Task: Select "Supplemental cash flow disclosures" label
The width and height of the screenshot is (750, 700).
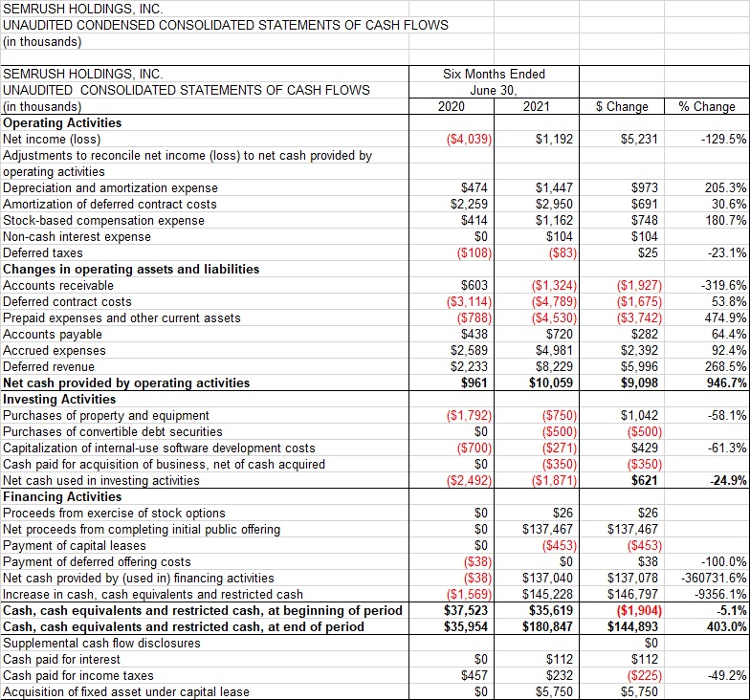Action: pos(101,643)
